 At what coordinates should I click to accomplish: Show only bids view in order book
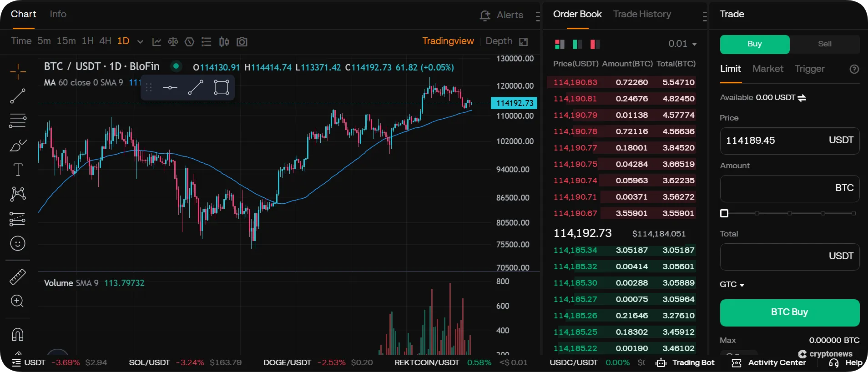(577, 44)
